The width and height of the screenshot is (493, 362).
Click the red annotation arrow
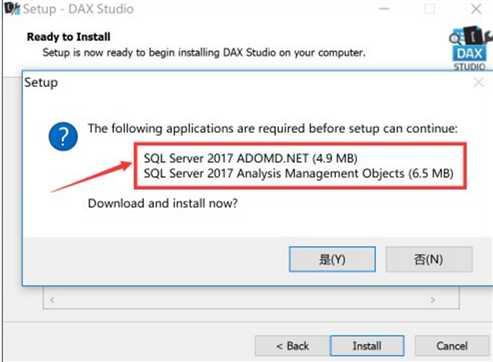pyautogui.click(x=91, y=177)
